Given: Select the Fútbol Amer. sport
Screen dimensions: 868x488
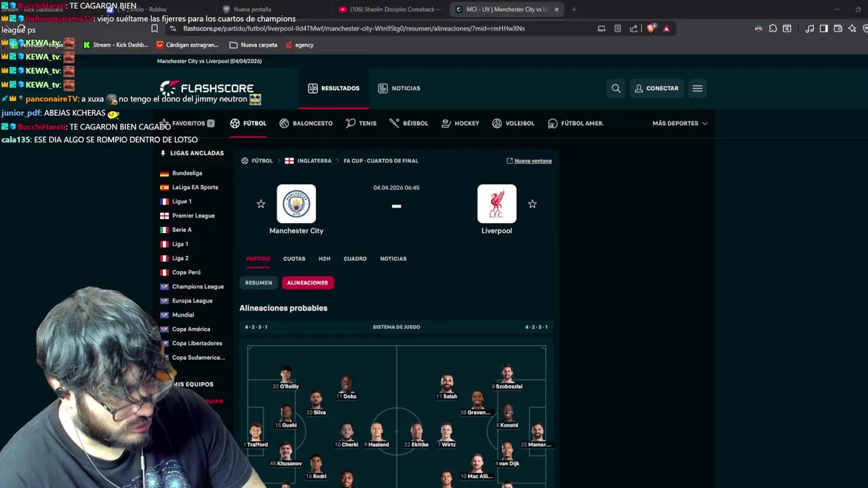Looking at the screenshot, I should point(576,123).
